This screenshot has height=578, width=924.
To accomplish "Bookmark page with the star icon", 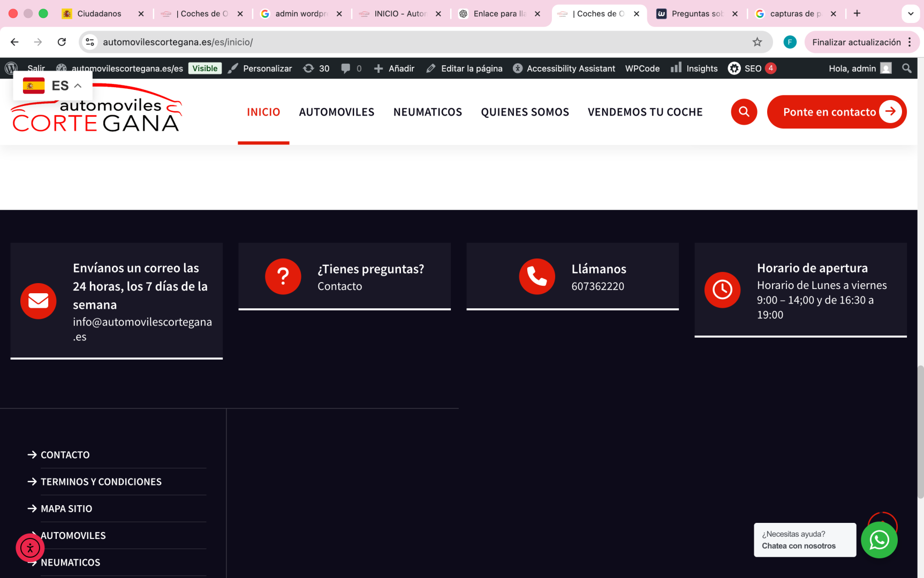I will [x=757, y=42].
